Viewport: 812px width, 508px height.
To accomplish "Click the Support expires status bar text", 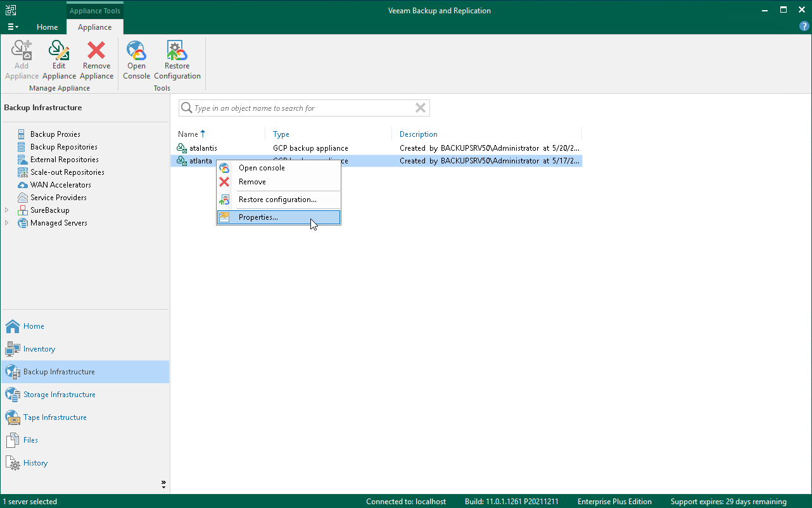I will pyautogui.click(x=728, y=502).
